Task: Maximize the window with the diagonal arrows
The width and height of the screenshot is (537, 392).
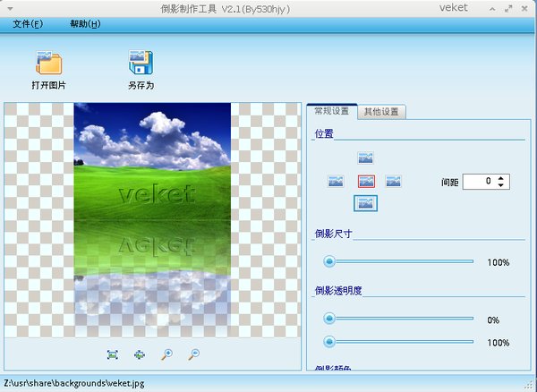Action: pos(508,9)
